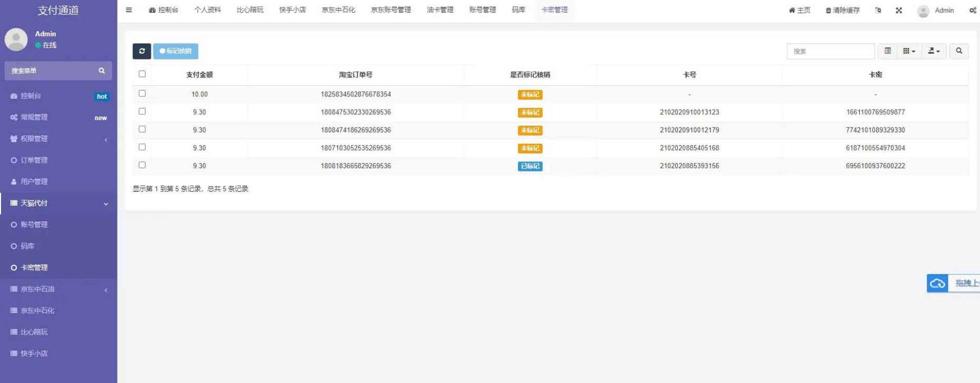
Task: Click the 搜索 input field above the table
Action: pyautogui.click(x=830, y=51)
